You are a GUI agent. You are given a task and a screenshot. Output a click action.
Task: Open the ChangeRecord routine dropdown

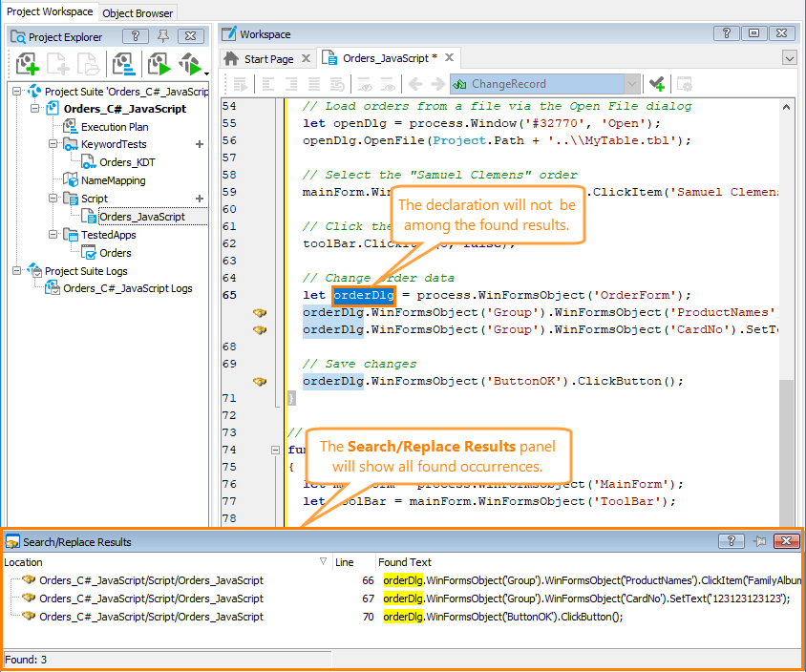pyautogui.click(x=631, y=84)
